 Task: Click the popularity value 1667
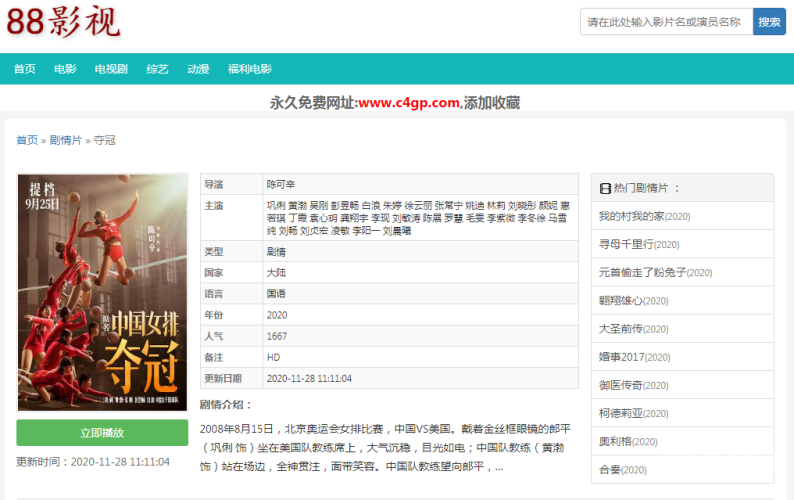pyautogui.click(x=277, y=336)
